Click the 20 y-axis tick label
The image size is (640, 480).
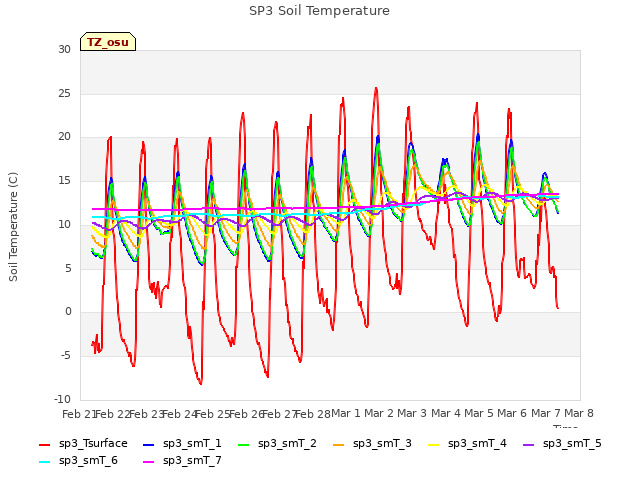(64, 137)
